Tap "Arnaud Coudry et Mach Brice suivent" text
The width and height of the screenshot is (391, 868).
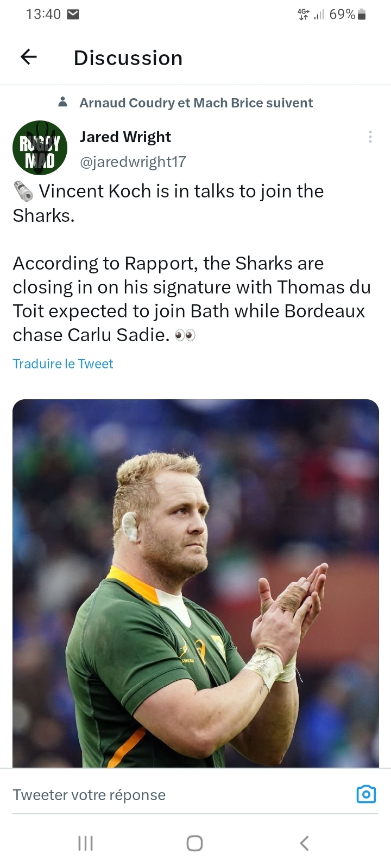(196, 103)
